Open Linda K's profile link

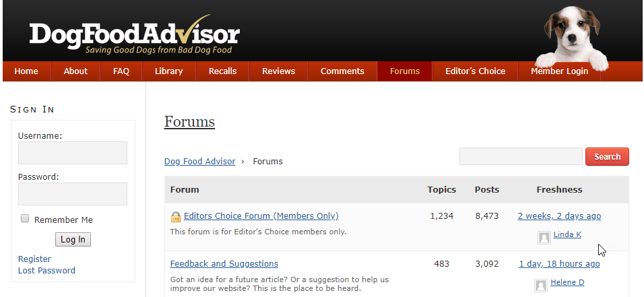click(x=568, y=234)
